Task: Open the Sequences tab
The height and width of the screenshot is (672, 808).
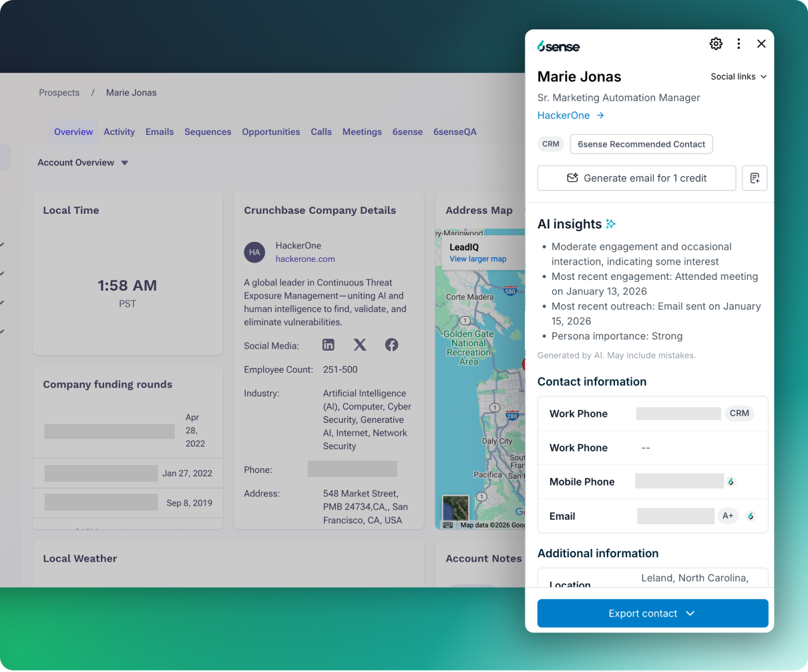Action: (208, 132)
